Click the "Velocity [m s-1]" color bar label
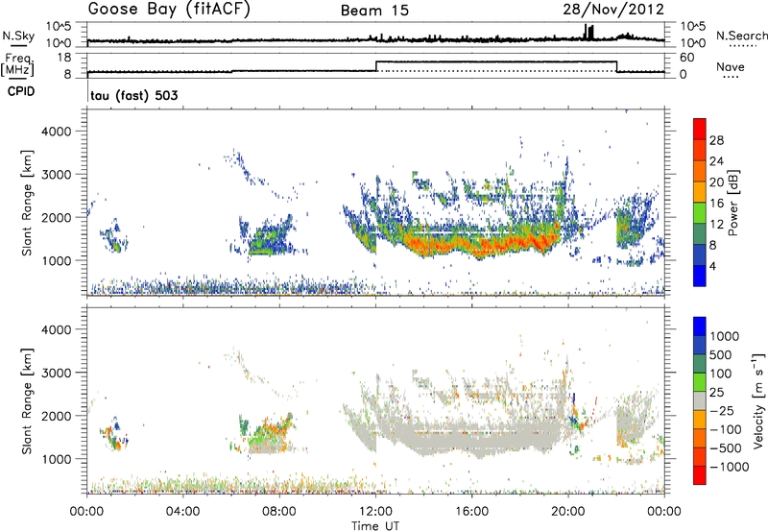Image resolution: width=768 pixels, height=532 pixels. [758, 400]
